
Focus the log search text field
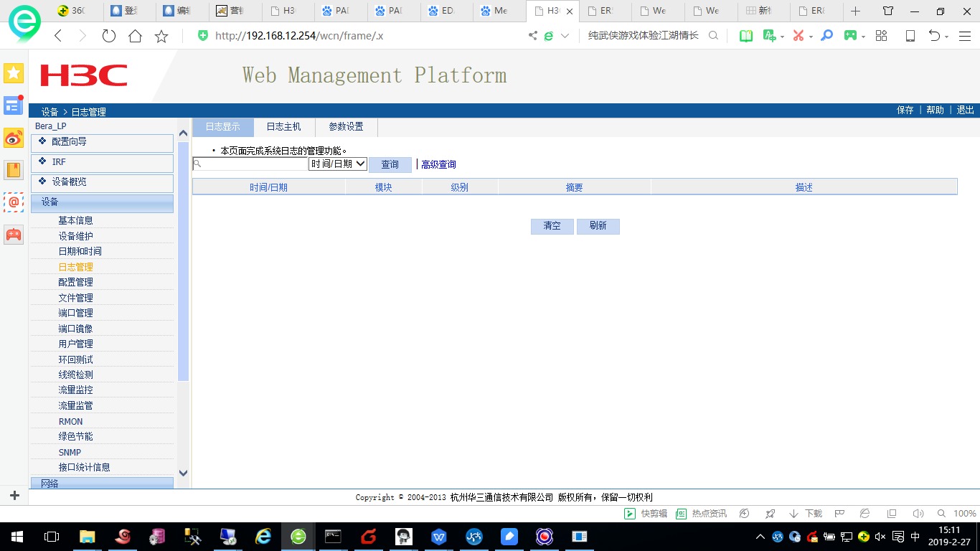click(250, 164)
